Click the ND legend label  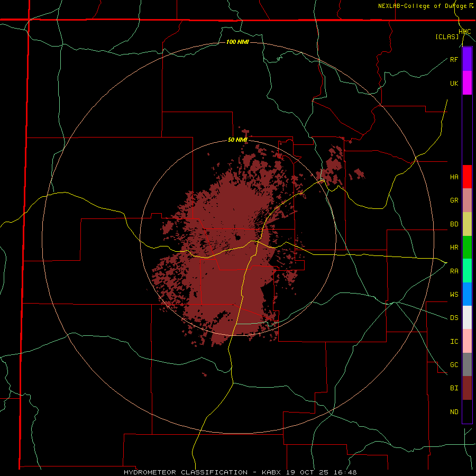tap(454, 412)
